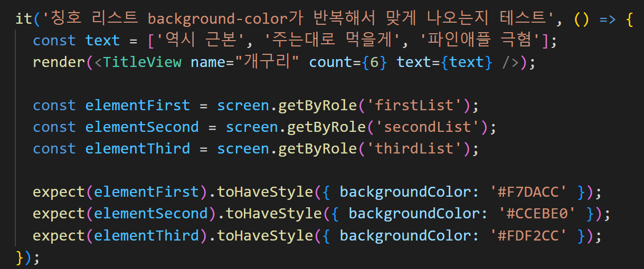Click the 'firstList' role string
The height and width of the screenshot is (269, 644).
pos(414,105)
